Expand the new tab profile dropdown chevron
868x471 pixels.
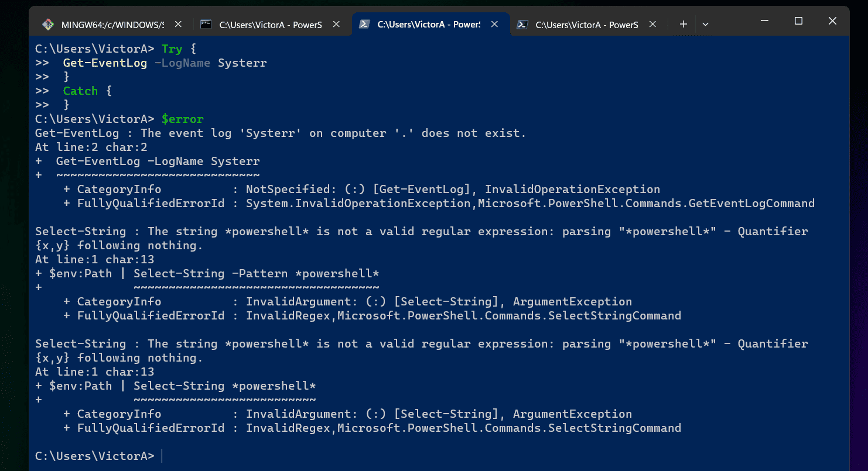705,25
